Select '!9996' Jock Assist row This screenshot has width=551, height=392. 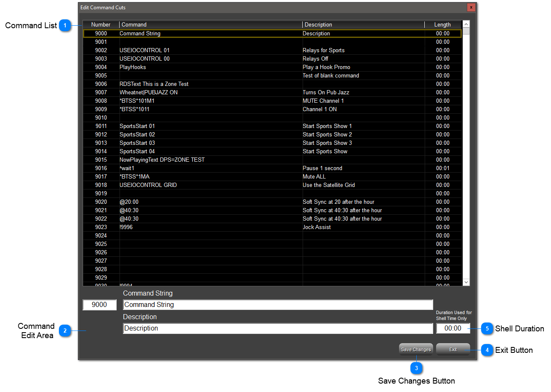(272, 227)
